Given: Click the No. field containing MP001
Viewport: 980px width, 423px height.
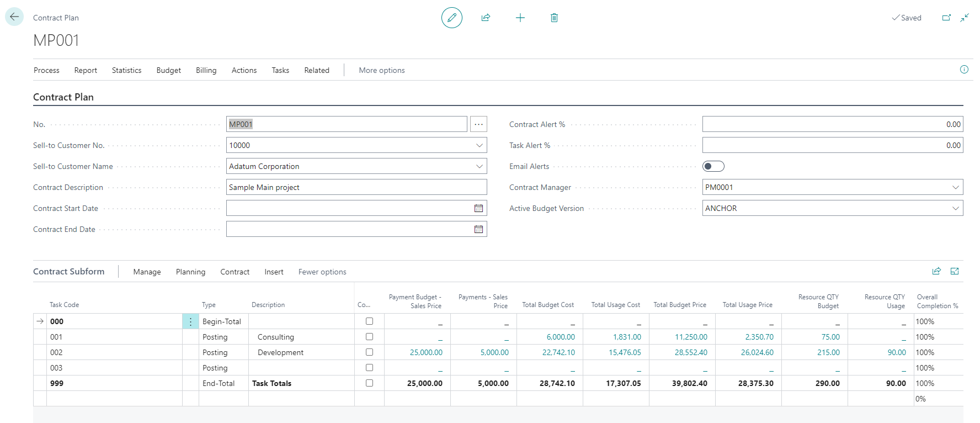Looking at the screenshot, I should point(347,124).
